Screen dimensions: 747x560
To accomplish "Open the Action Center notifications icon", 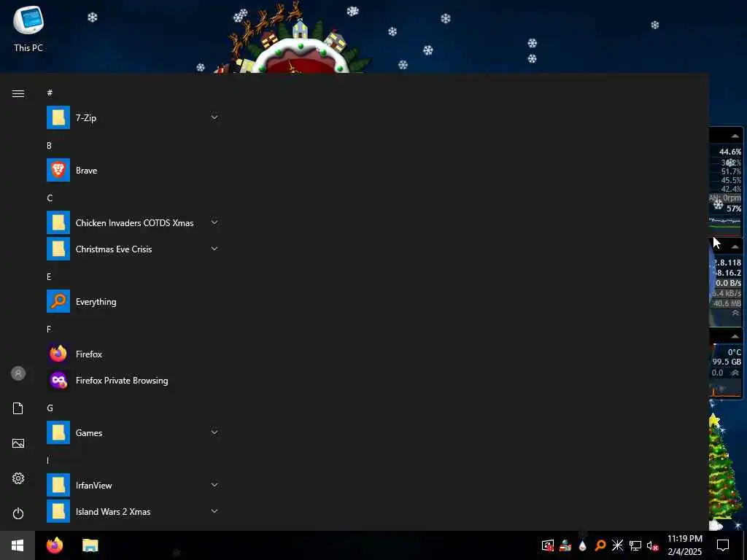I will 723,545.
